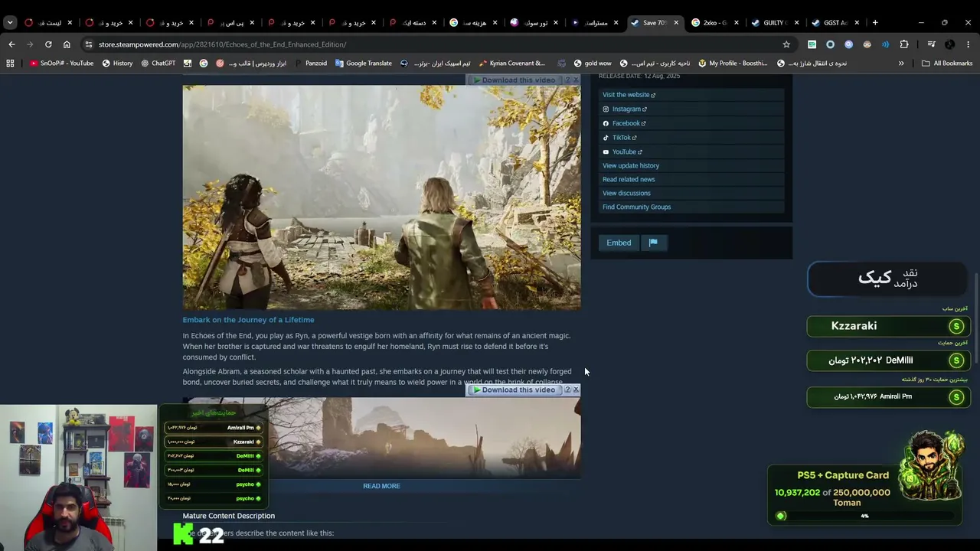Image resolution: width=980 pixels, height=551 pixels.
Task: Open the My Profile - Boosthi bookmark
Action: pyautogui.click(x=731, y=64)
